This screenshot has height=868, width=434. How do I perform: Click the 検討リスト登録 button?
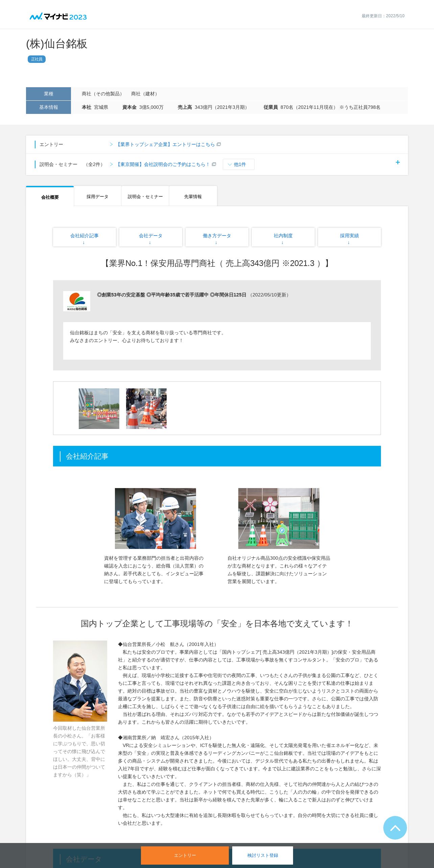[263, 855]
